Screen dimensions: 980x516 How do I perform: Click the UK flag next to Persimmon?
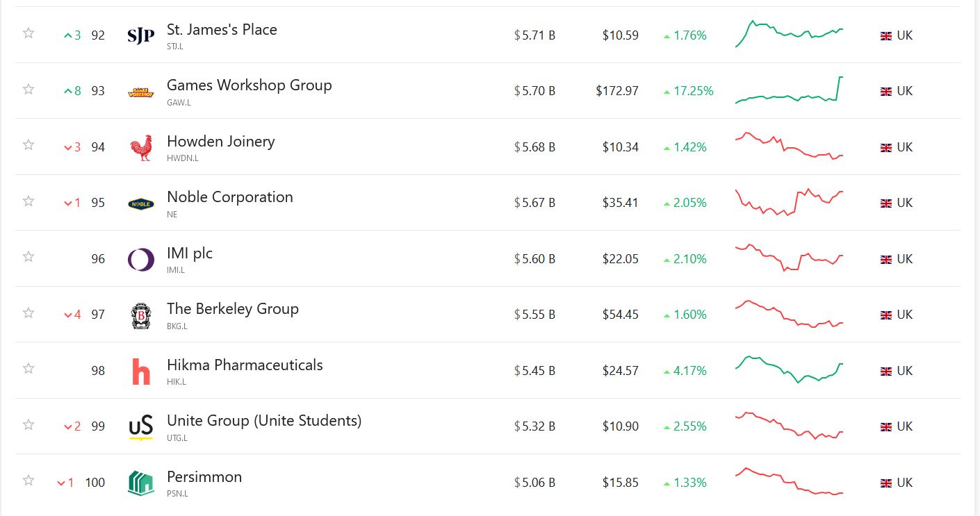(x=886, y=483)
